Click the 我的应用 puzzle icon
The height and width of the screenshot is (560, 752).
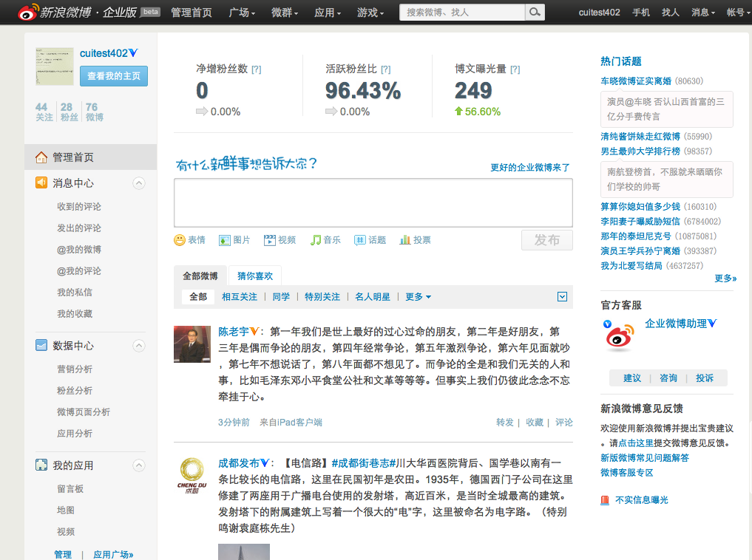[41, 465]
